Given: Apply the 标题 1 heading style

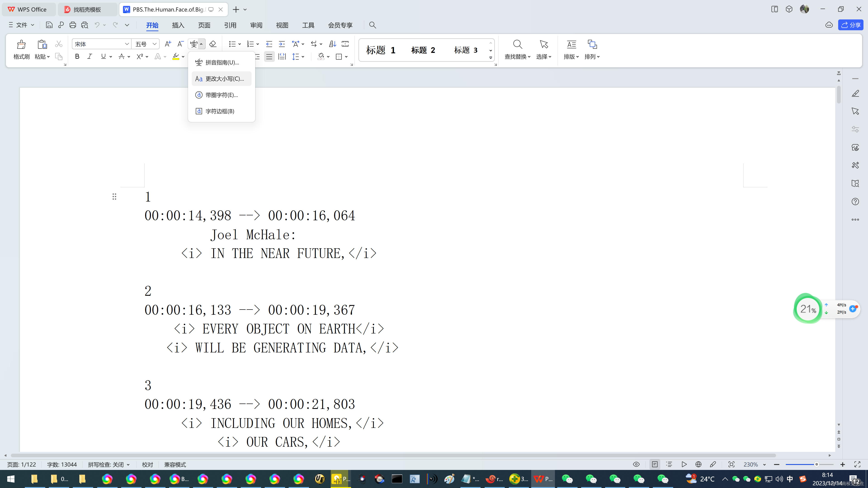Looking at the screenshot, I should 380,50.
